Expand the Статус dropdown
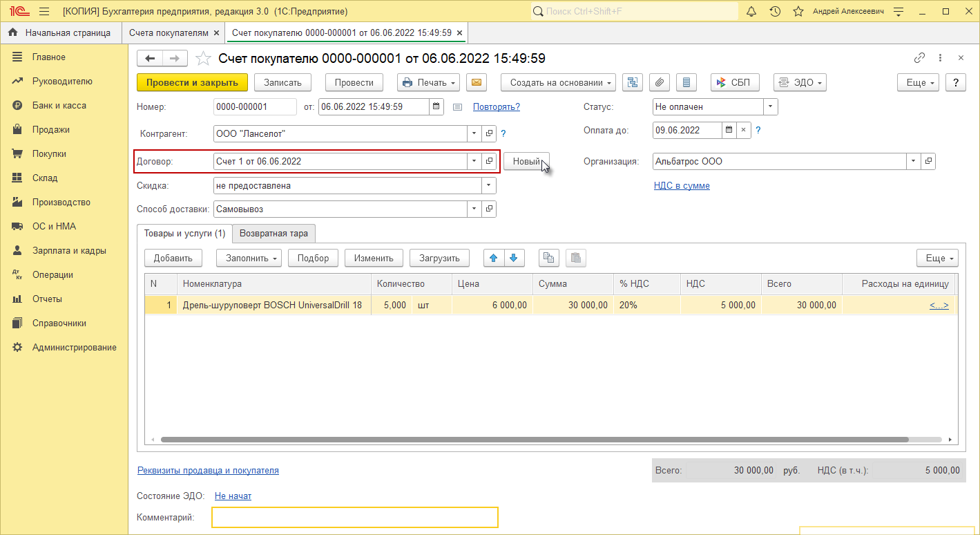 point(770,106)
